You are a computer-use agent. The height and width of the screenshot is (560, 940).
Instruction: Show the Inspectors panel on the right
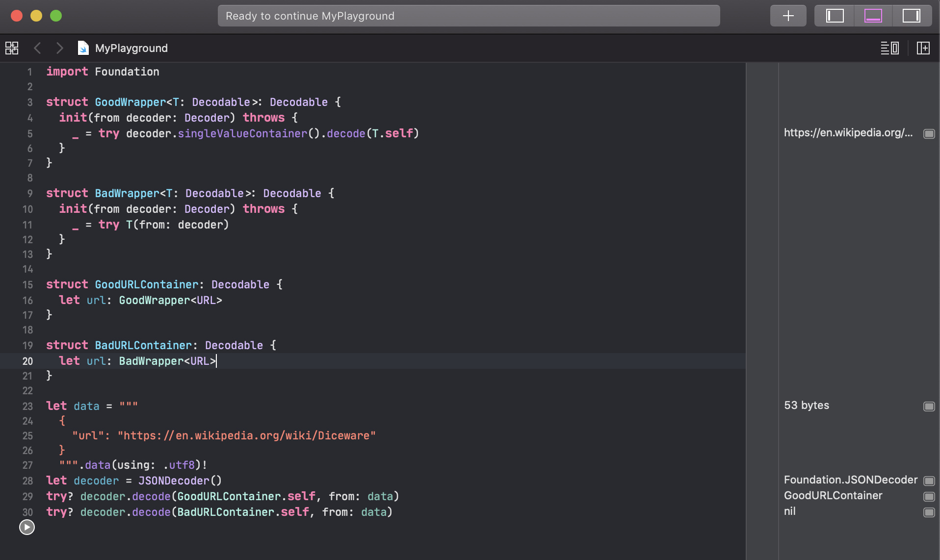[911, 15]
